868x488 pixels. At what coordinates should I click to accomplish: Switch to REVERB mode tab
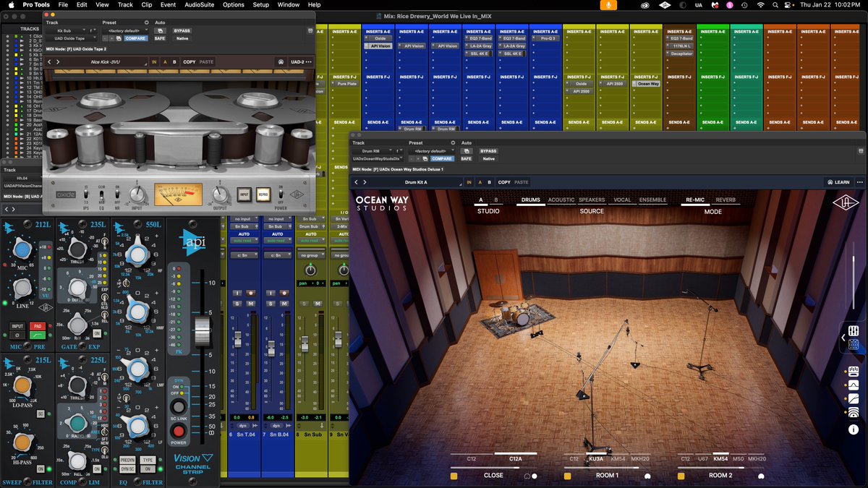[x=726, y=200]
